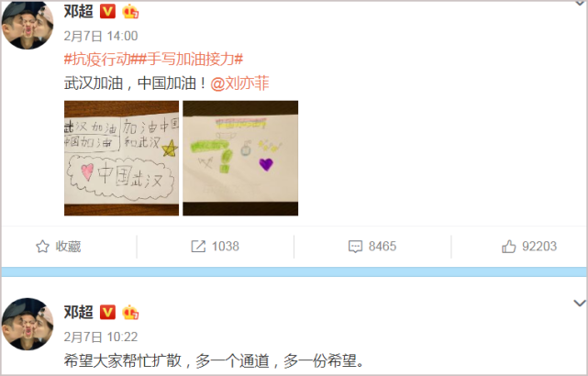Open the #抗疫行动# hashtag topic
The image size is (588, 376).
click(101, 60)
